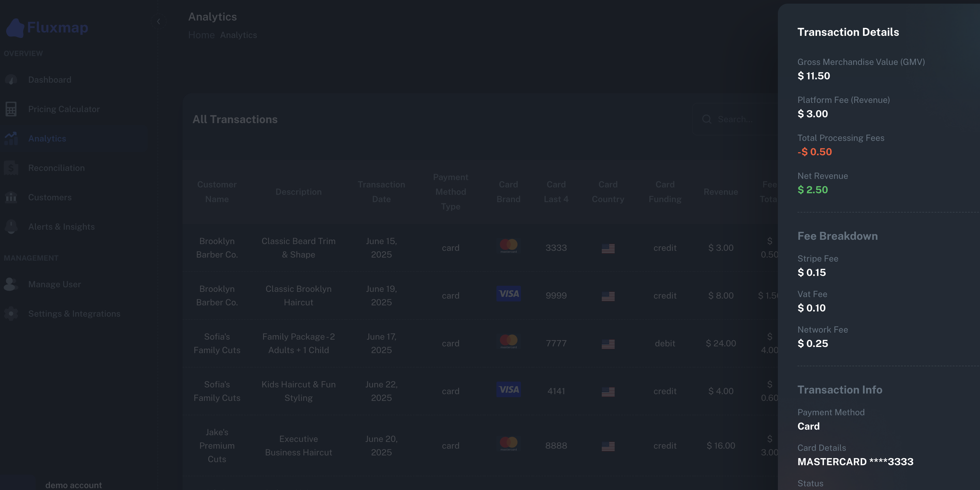Click the Analytics chart icon in sidebar
980x490 pixels.
pos(11,138)
